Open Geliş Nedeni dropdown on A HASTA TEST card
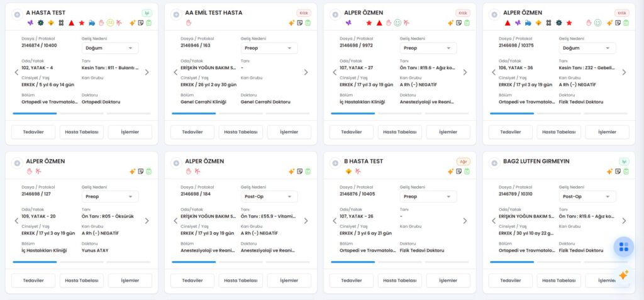Viewport: 644px width, 300px height. [x=110, y=48]
